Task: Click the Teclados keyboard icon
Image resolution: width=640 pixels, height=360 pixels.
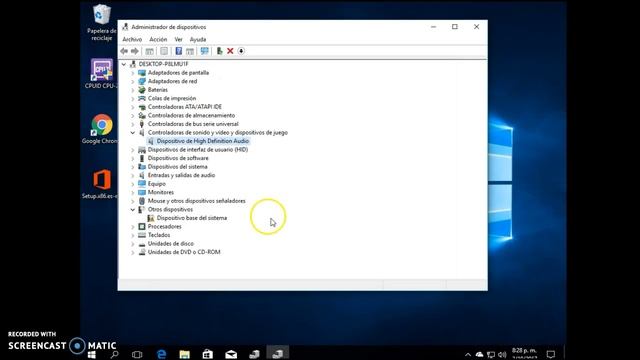Action: pyautogui.click(x=142, y=235)
